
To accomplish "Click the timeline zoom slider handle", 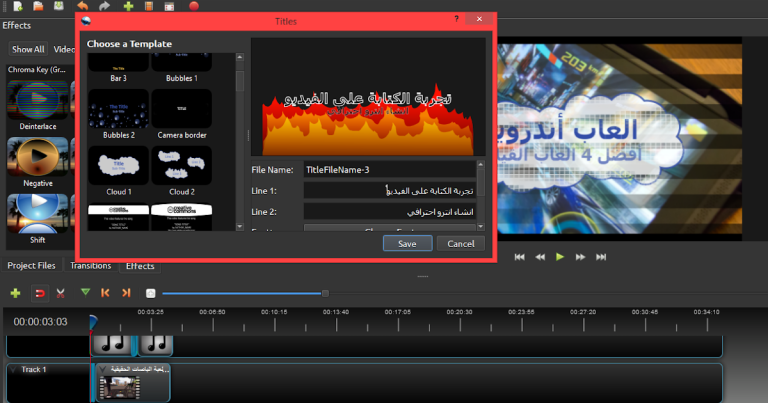I will pyautogui.click(x=325, y=293).
